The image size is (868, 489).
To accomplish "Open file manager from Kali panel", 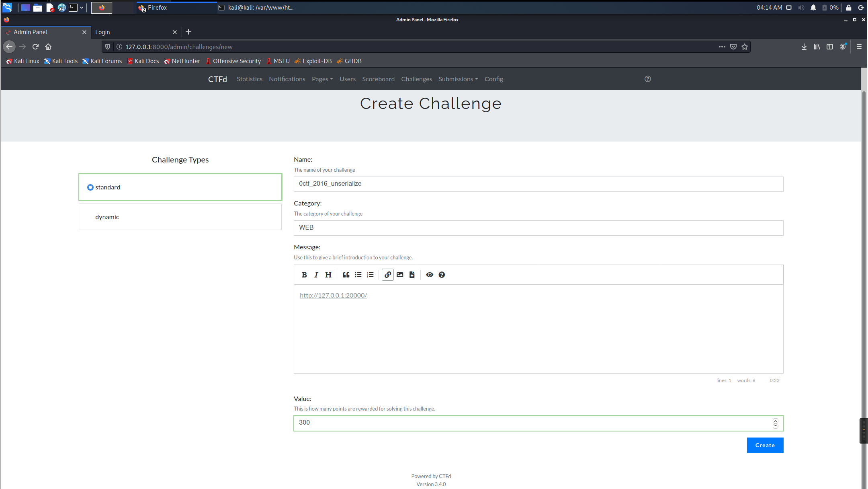I will [x=38, y=8].
